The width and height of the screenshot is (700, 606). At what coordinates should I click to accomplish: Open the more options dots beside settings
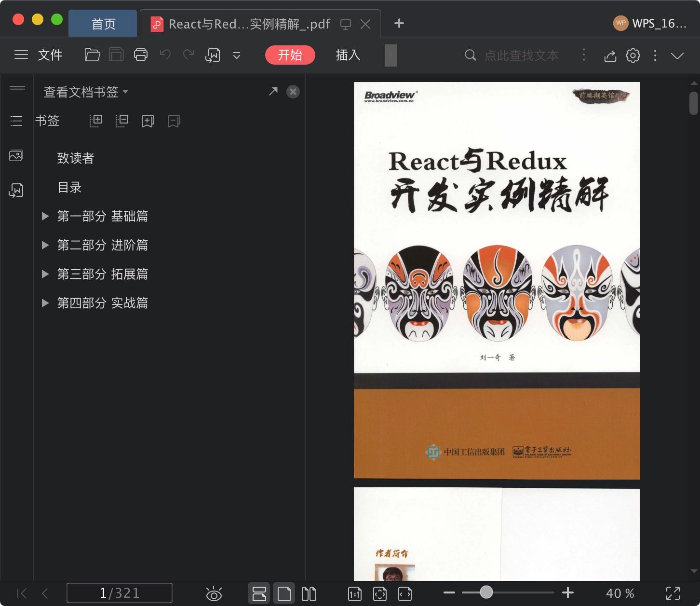(x=655, y=55)
